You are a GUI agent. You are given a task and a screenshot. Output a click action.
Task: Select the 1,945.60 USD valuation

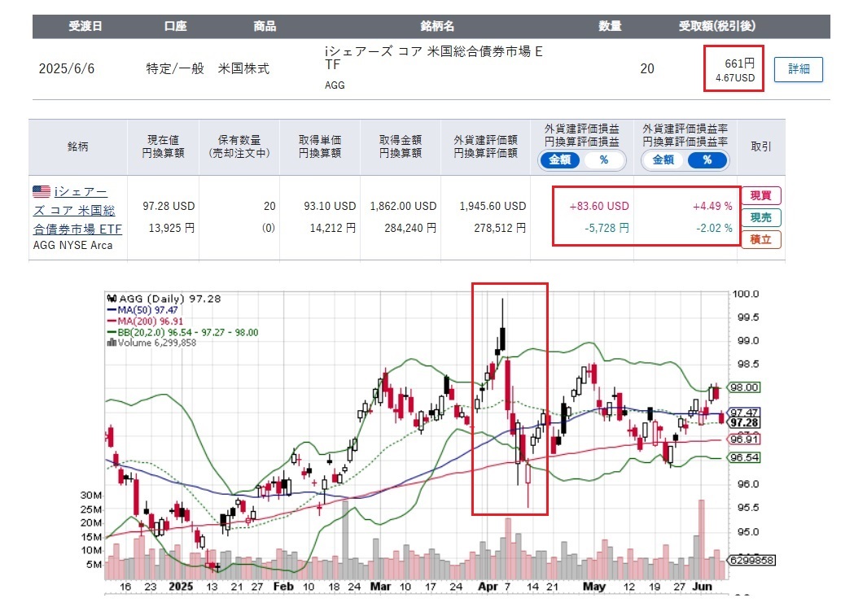[x=493, y=206]
